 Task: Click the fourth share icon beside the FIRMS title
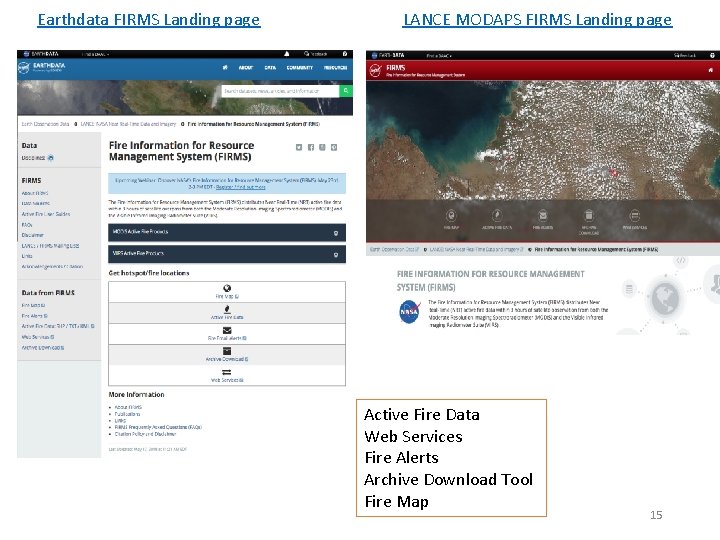click(334, 147)
